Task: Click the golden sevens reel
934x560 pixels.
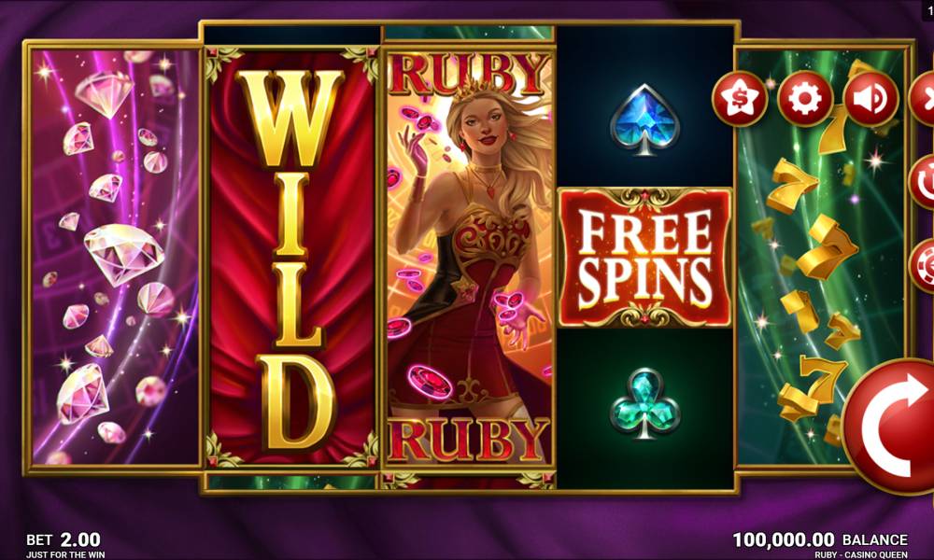Action: [x=822, y=258]
